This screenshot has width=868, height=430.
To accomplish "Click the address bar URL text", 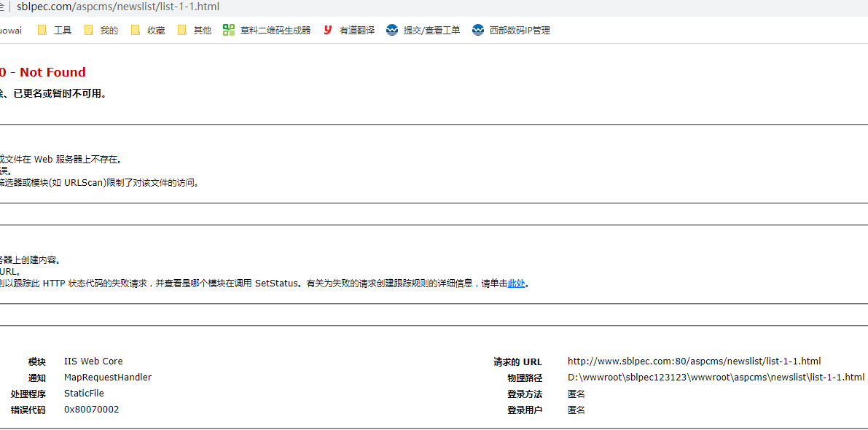I will pyautogui.click(x=117, y=7).
